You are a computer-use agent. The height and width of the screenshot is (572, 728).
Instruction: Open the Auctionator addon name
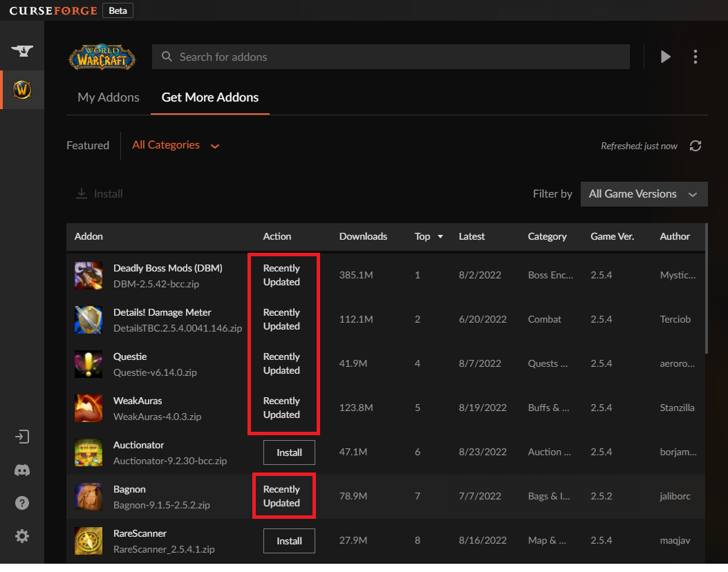[x=138, y=445]
